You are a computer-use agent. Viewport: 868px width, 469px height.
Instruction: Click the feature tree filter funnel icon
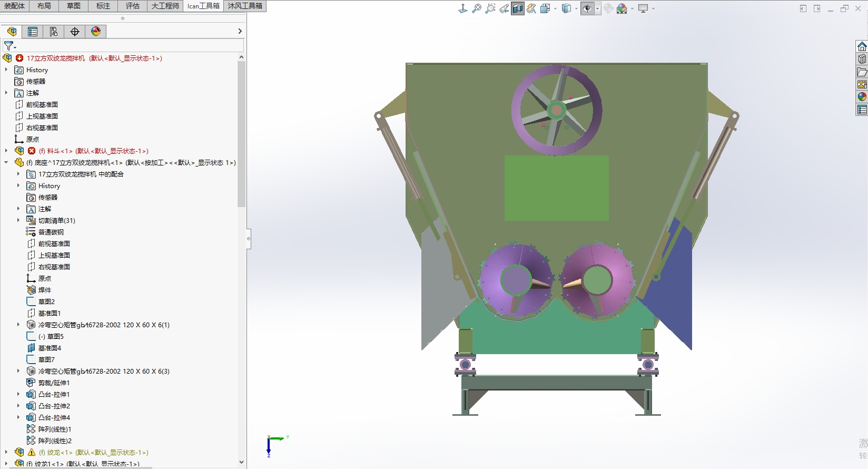pos(9,46)
